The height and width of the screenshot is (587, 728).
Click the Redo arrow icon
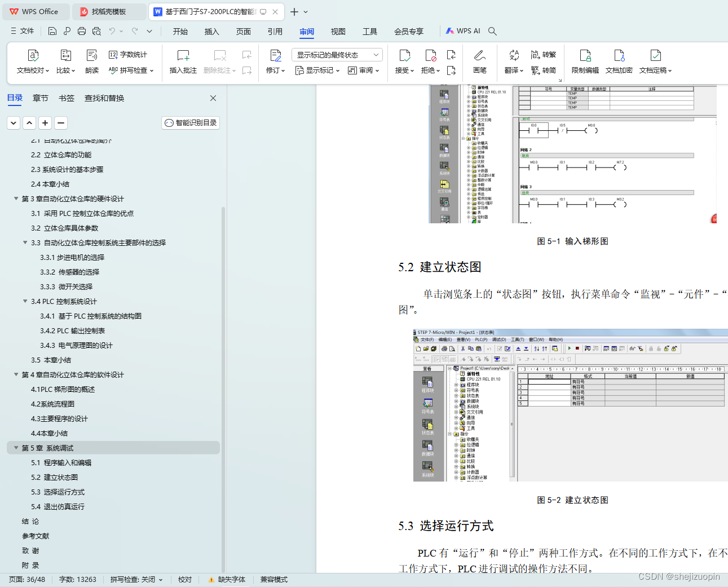coord(135,31)
